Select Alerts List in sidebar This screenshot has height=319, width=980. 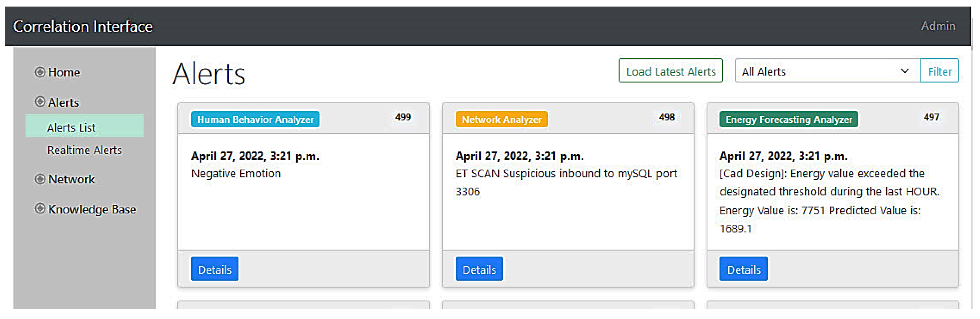[71, 127]
